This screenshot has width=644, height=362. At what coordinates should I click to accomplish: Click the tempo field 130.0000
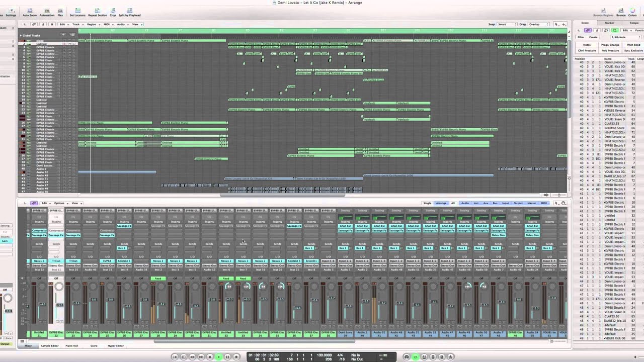tap(324, 355)
